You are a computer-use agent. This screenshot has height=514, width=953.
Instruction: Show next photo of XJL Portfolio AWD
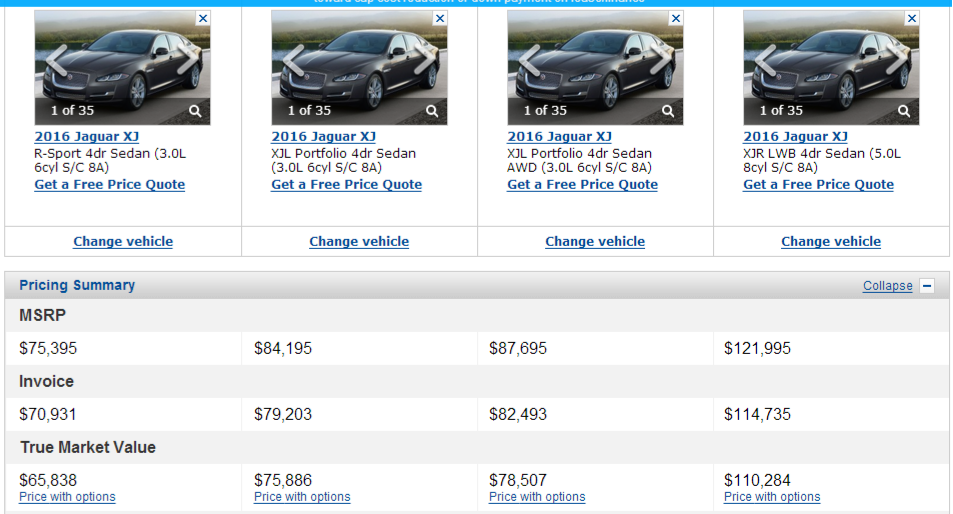(662, 61)
